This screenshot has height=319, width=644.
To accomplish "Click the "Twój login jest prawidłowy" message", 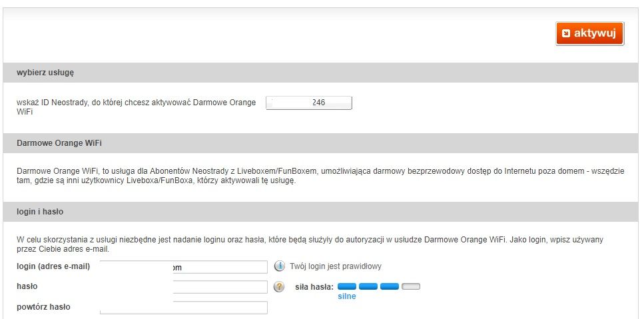I will coord(336,266).
